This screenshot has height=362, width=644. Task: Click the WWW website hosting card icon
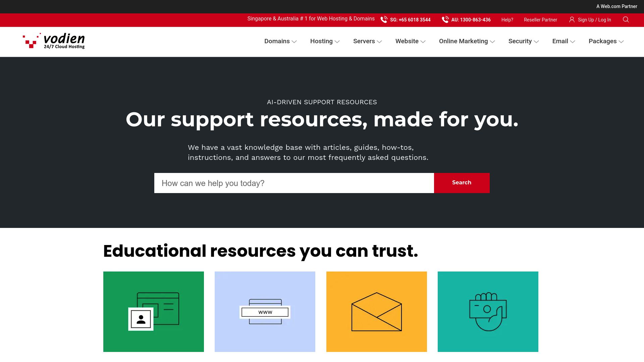tap(265, 311)
